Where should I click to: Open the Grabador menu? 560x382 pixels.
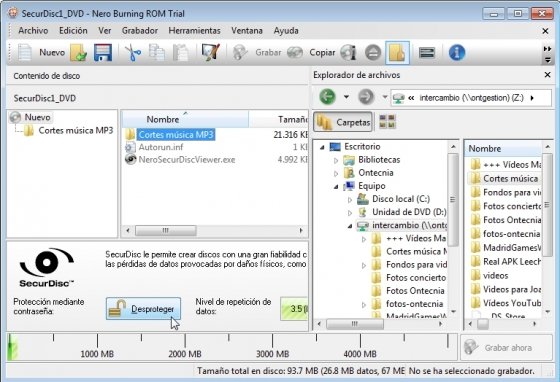(140, 31)
